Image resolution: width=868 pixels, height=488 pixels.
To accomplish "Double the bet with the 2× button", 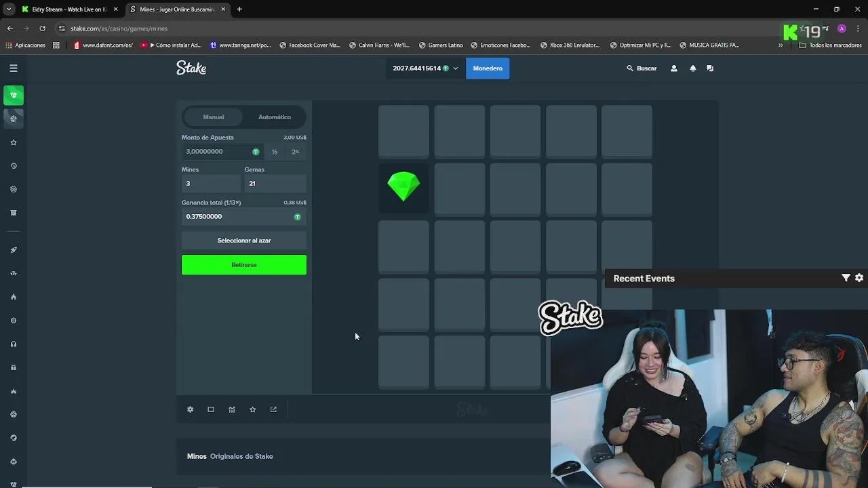I will [296, 152].
